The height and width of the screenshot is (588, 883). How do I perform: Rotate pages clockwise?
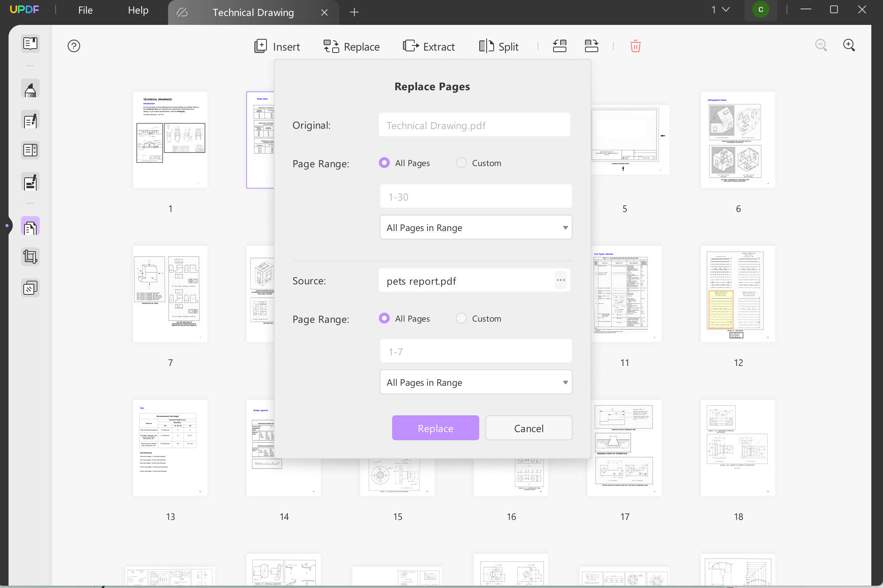(x=592, y=46)
